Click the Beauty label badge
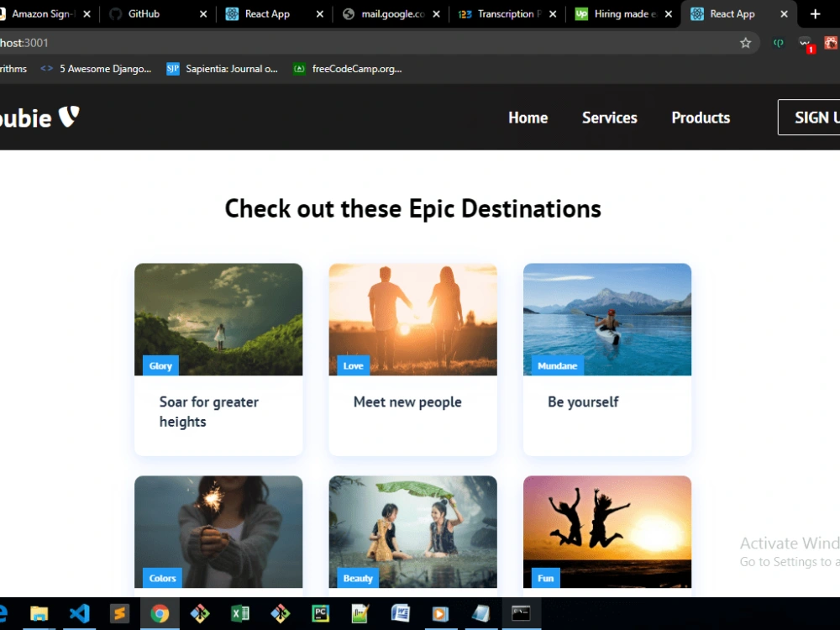This screenshot has width=840, height=630. pyautogui.click(x=358, y=578)
